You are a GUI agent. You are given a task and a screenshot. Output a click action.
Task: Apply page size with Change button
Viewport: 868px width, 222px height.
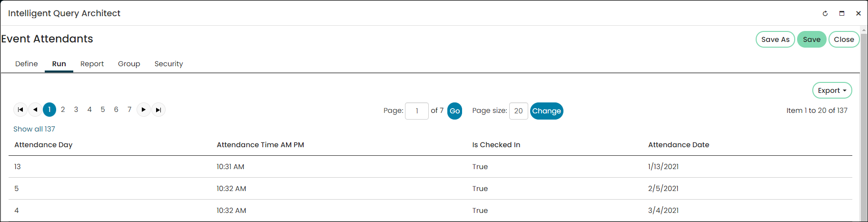pyautogui.click(x=547, y=111)
